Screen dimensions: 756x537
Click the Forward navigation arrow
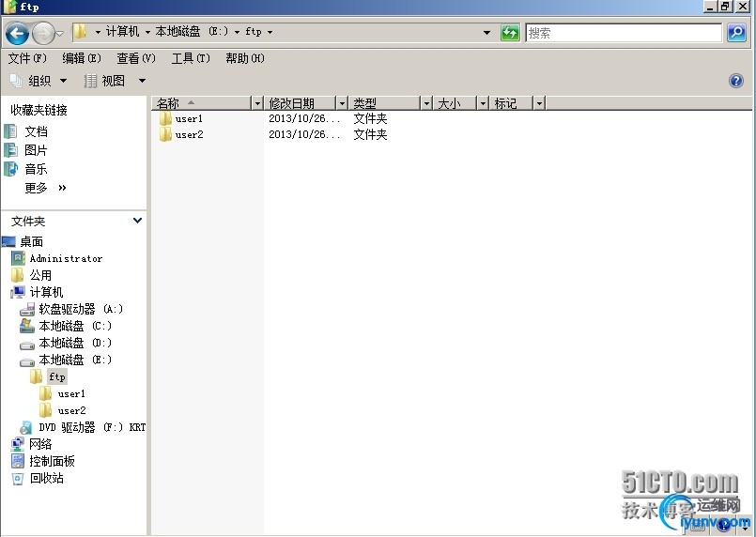click(44, 33)
